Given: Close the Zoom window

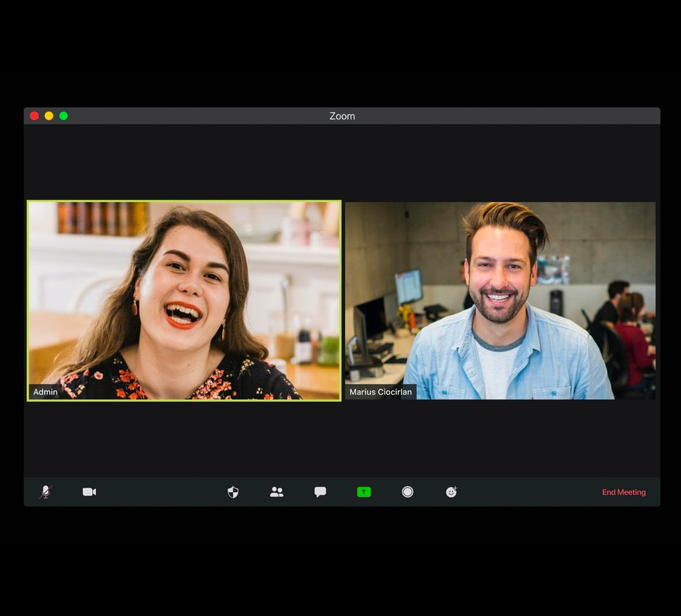Looking at the screenshot, I should (x=34, y=116).
